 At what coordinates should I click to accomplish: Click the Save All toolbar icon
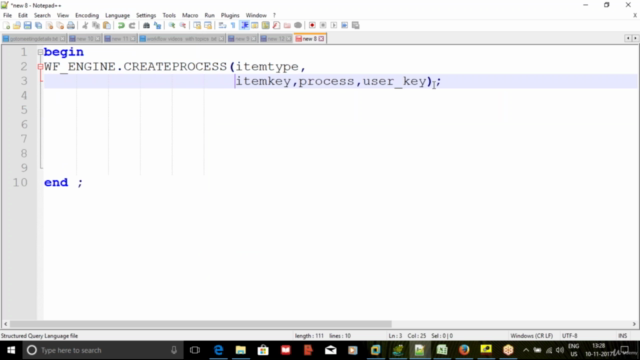[x=38, y=25]
